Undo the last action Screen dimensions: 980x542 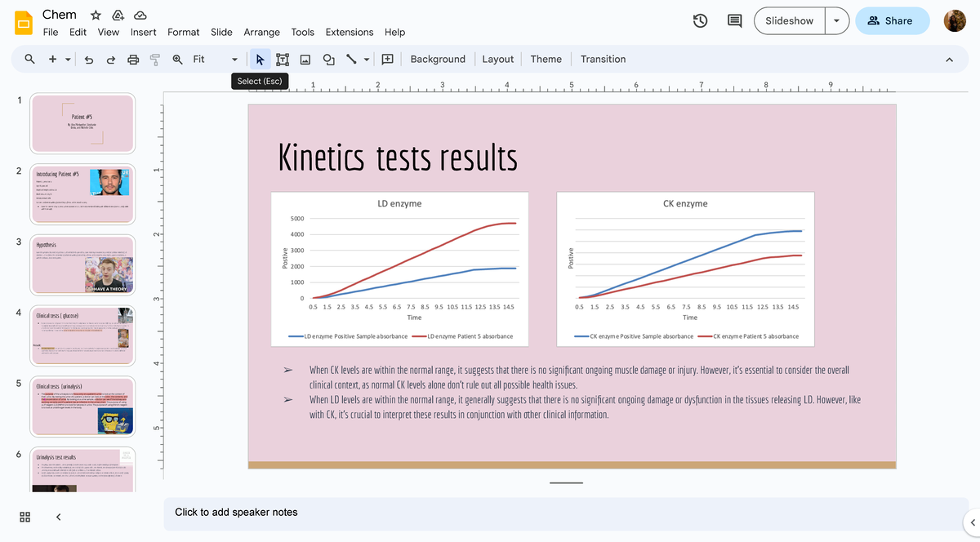click(88, 59)
